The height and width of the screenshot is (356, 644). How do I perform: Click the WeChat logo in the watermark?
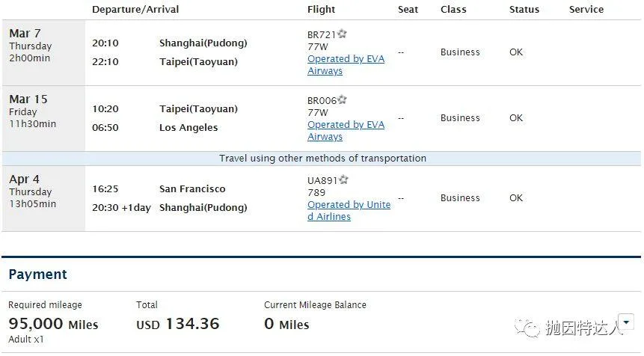527,328
